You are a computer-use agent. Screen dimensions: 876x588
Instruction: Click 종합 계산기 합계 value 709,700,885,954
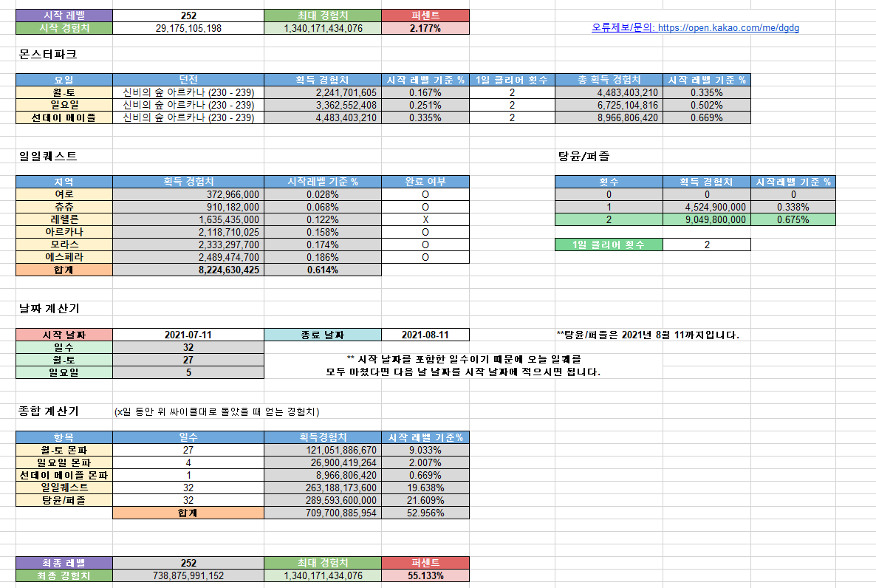[x=322, y=513]
